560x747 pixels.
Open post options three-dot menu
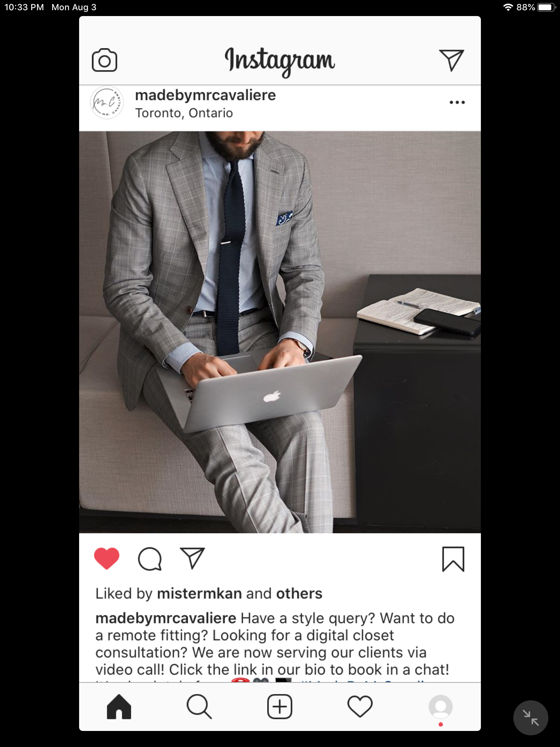point(457,102)
